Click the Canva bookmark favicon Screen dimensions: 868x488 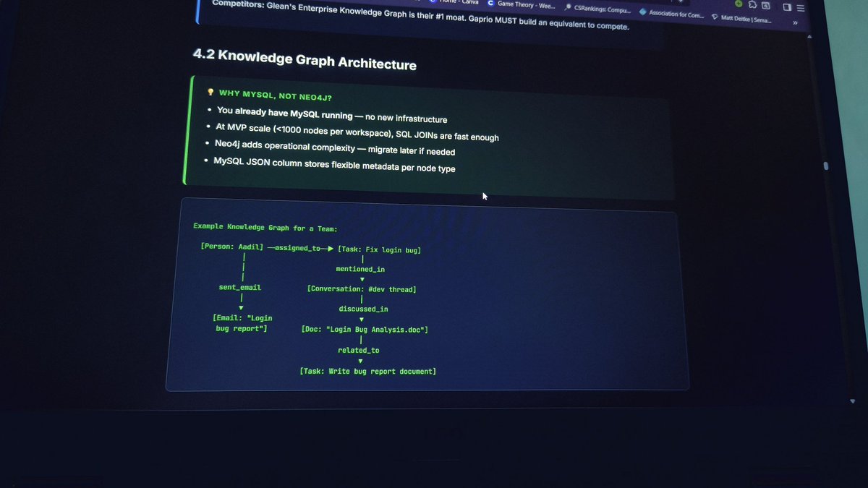tap(433, 1)
